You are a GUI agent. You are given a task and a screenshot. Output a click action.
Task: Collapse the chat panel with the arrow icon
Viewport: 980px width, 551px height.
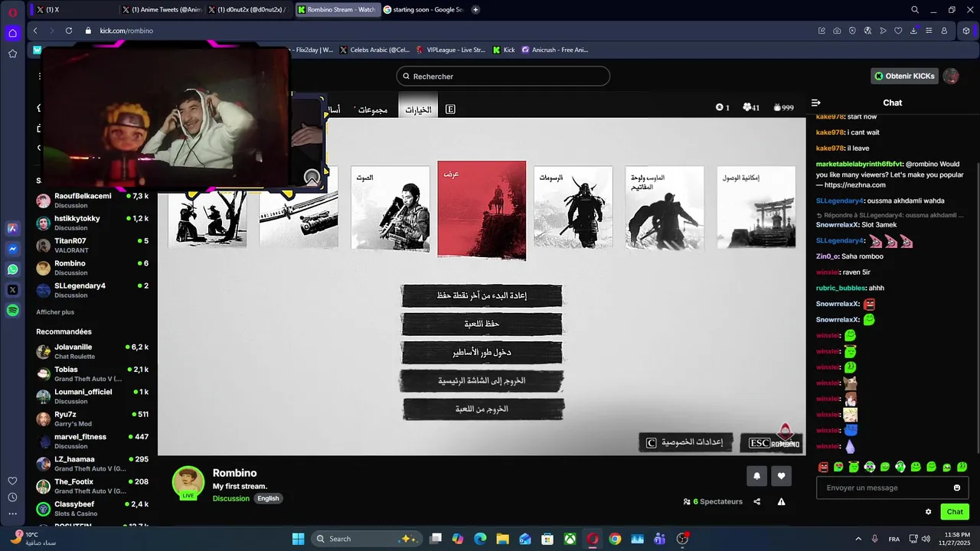(816, 103)
